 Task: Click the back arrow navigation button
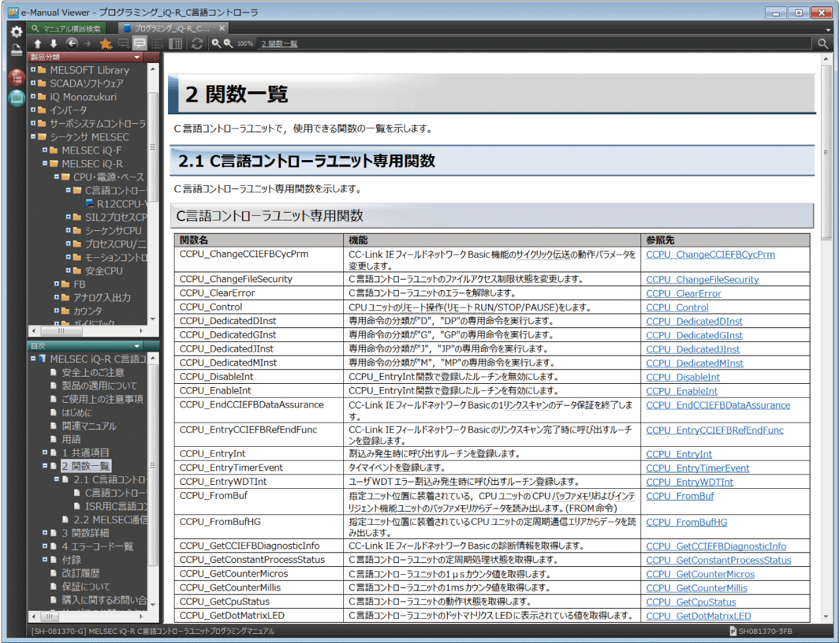tap(72, 44)
